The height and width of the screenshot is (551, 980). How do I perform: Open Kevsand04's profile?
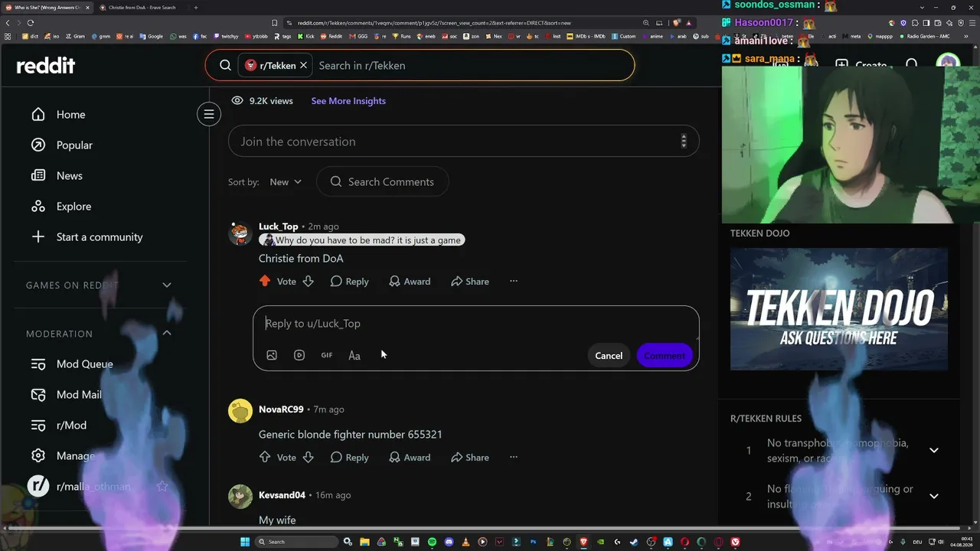click(x=282, y=495)
